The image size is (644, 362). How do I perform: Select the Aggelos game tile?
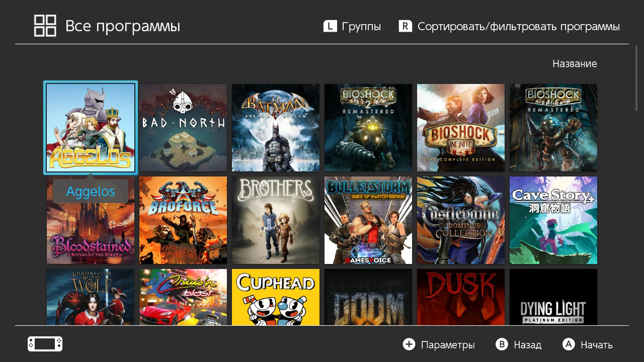click(x=91, y=128)
